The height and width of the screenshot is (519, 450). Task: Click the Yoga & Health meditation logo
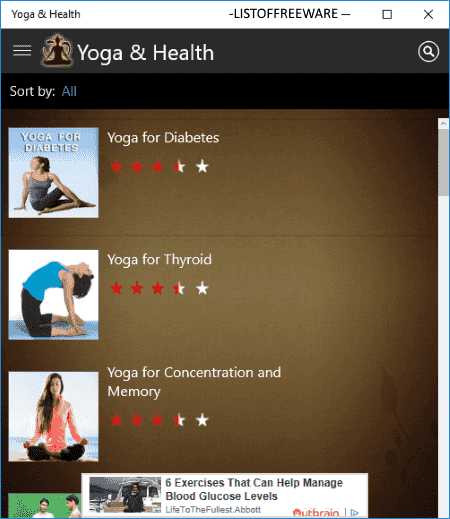[57, 50]
